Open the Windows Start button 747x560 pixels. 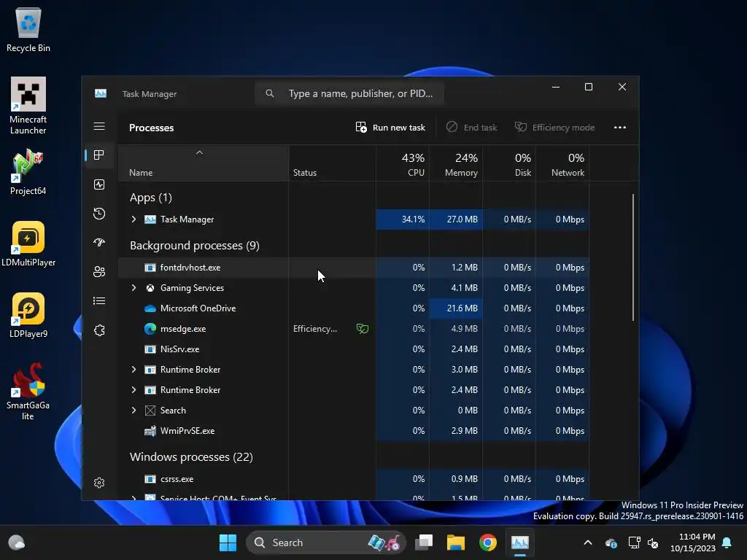[x=228, y=542]
